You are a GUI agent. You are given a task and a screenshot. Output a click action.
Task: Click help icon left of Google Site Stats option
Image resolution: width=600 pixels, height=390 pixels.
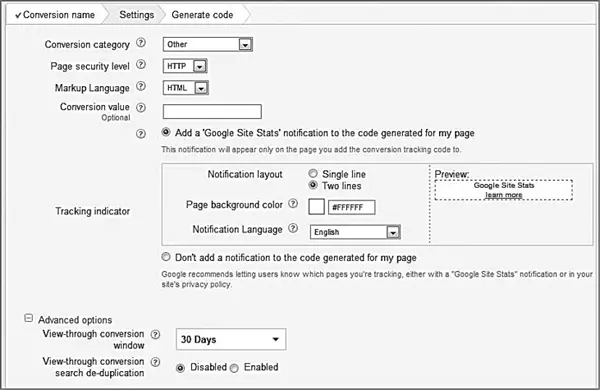click(x=141, y=134)
